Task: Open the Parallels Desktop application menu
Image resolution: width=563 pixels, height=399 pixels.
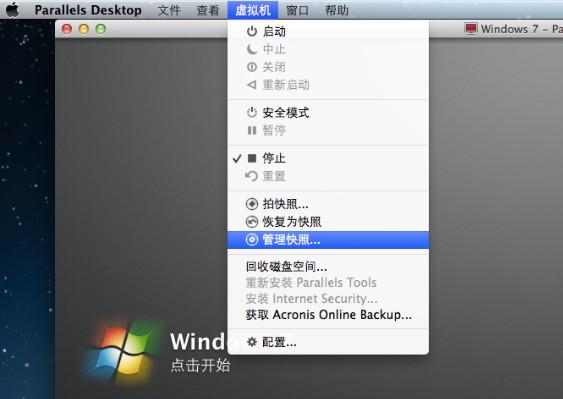Action: (88, 10)
